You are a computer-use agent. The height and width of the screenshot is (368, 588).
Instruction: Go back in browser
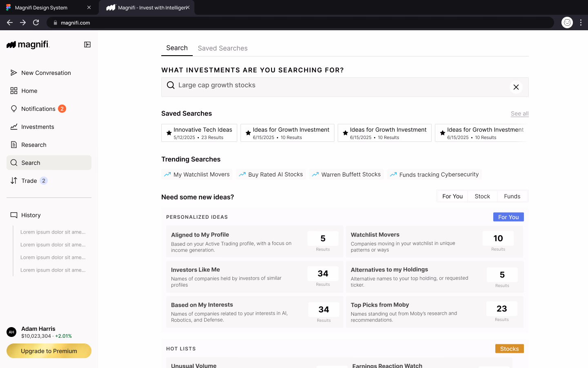coord(10,22)
